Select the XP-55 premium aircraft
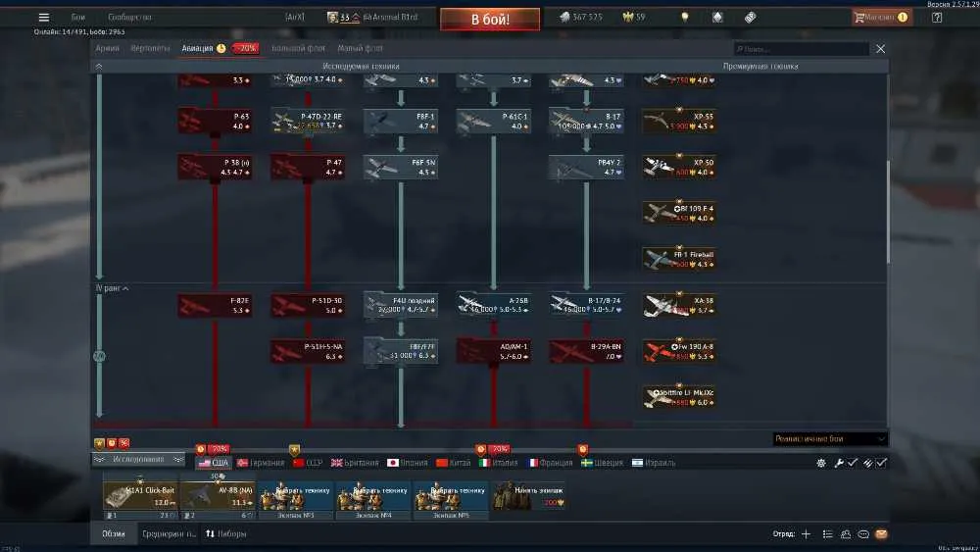The height and width of the screenshot is (552, 980). (x=679, y=121)
